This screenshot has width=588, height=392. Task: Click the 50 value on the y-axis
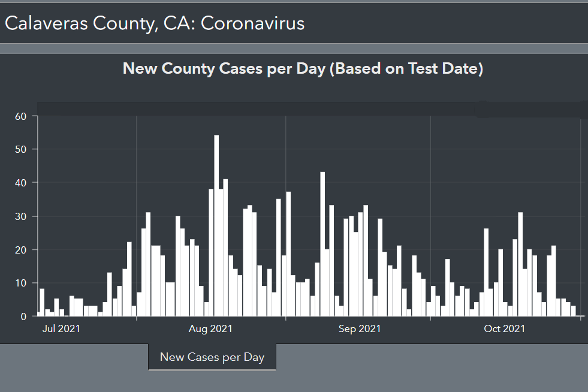21,149
